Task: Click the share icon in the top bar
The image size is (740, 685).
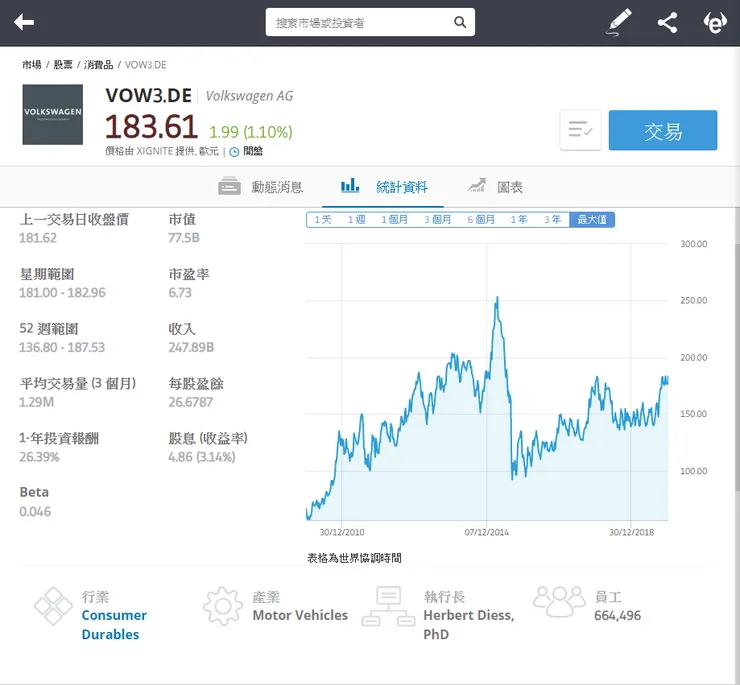Action: [667, 22]
